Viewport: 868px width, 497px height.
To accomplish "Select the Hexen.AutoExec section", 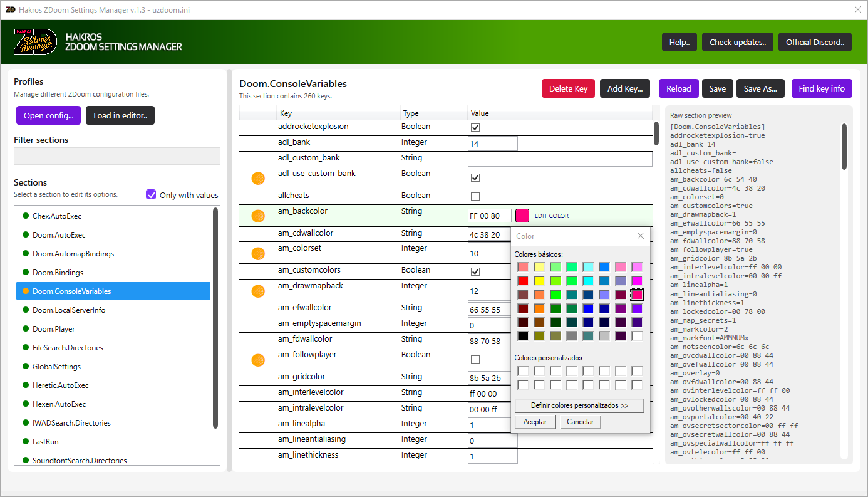I will [x=113, y=404].
